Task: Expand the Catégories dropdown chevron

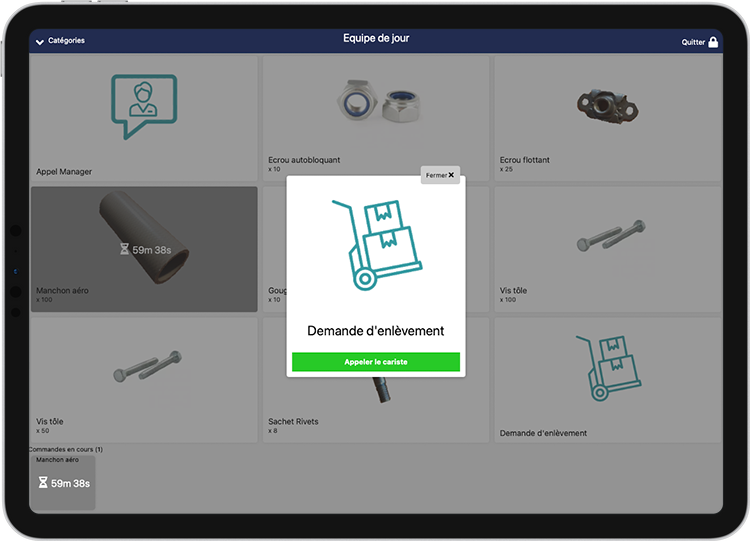Action: [40, 42]
